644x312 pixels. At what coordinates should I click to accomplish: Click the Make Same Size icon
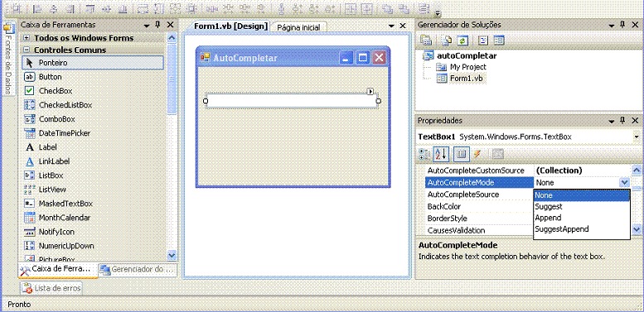point(175,8)
